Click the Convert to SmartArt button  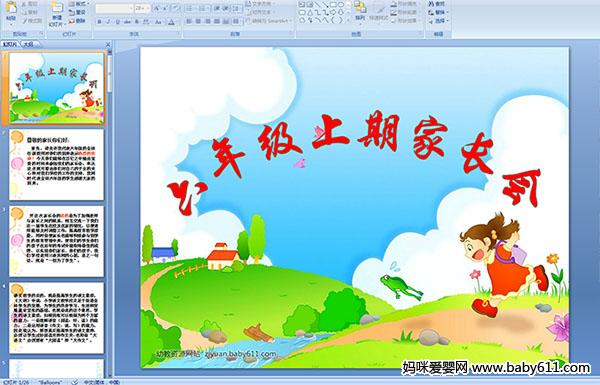pos(268,21)
